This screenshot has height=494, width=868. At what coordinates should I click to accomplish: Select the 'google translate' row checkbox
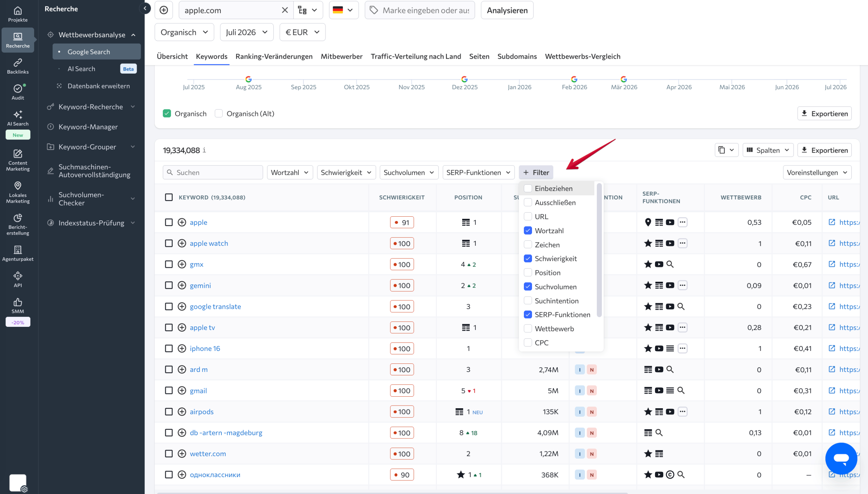pos(169,307)
